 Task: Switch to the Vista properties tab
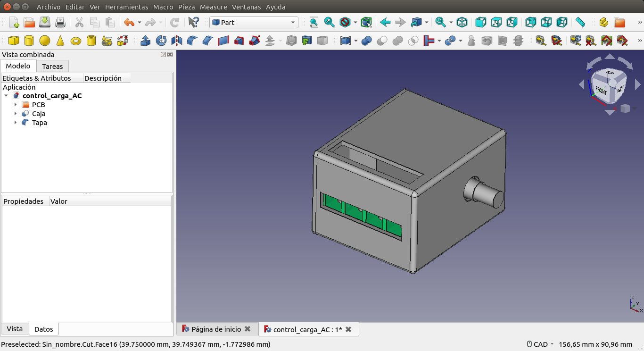coord(15,329)
